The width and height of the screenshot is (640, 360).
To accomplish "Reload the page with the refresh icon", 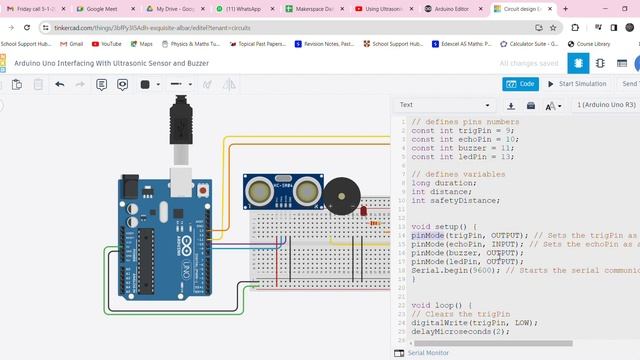I will pos(27,28).
